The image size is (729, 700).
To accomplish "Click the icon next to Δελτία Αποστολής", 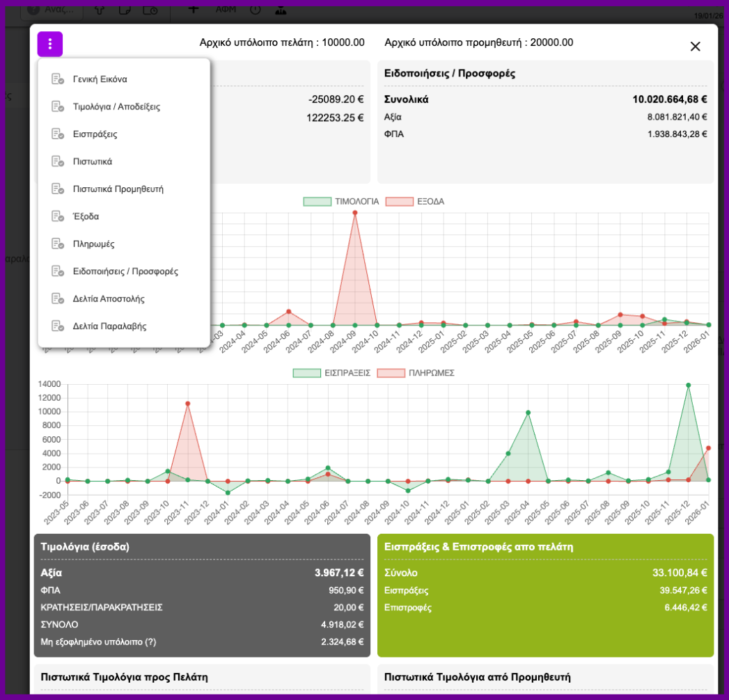I will pos(58,299).
